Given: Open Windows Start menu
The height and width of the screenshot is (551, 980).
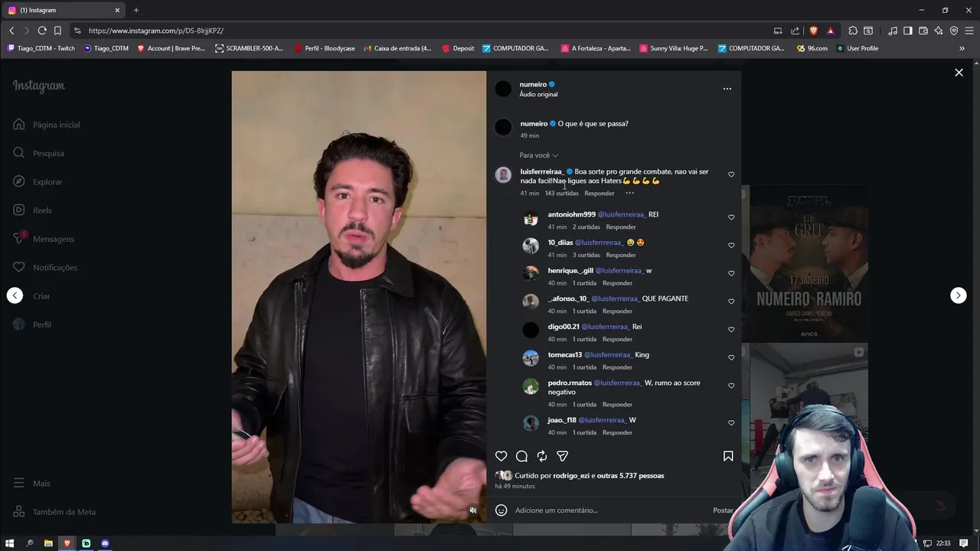Looking at the screenshot, I should coord(11,543).
